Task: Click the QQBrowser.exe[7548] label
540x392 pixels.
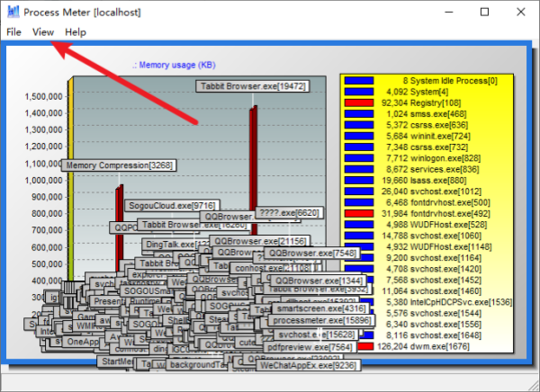Action: (312, 253)
